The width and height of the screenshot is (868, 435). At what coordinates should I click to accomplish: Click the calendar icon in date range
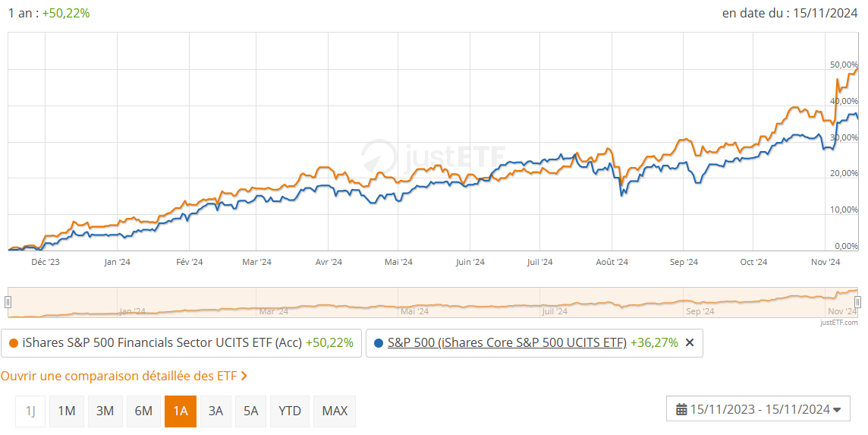tap(681, 409)
